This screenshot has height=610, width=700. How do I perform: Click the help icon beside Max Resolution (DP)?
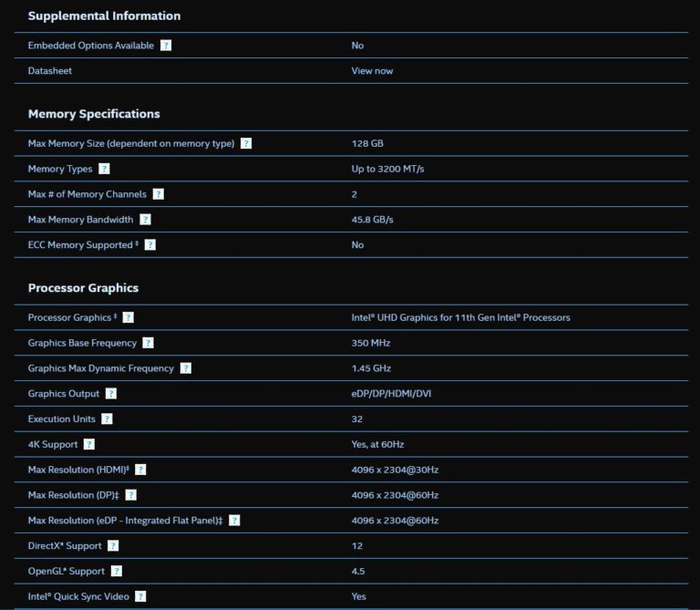tap(130, 495)
